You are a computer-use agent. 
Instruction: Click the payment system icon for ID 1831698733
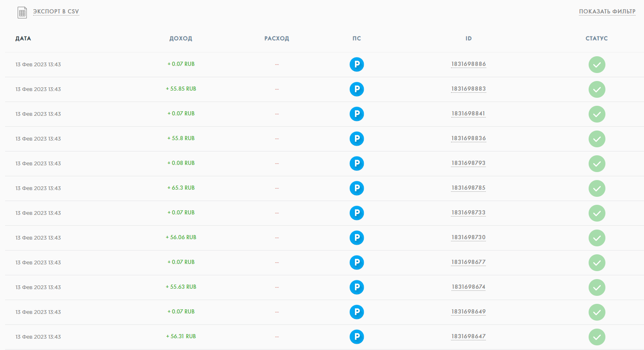pyautogui.click(x=357, y=213)
